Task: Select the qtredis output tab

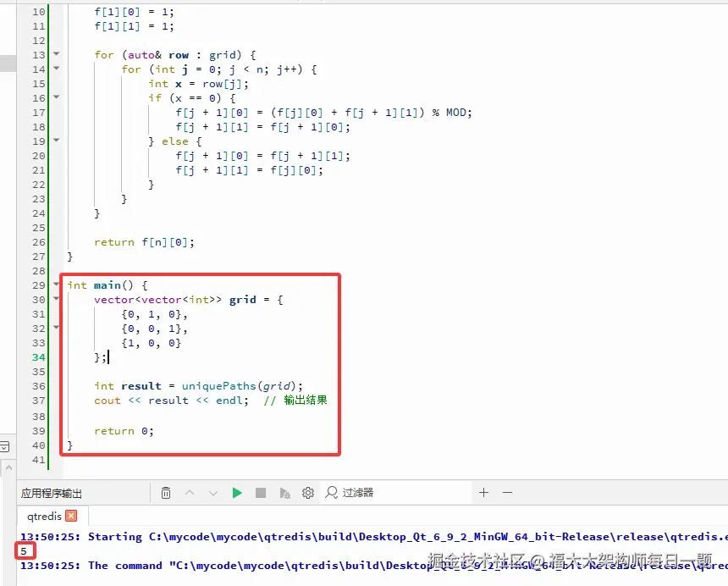Action: click(44, 516)
